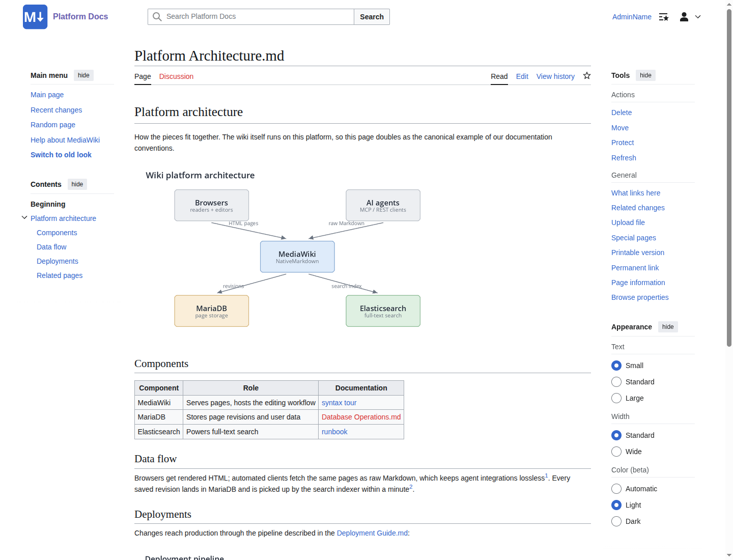
Task: Click Switch to old look
Action: coord(61,155)
